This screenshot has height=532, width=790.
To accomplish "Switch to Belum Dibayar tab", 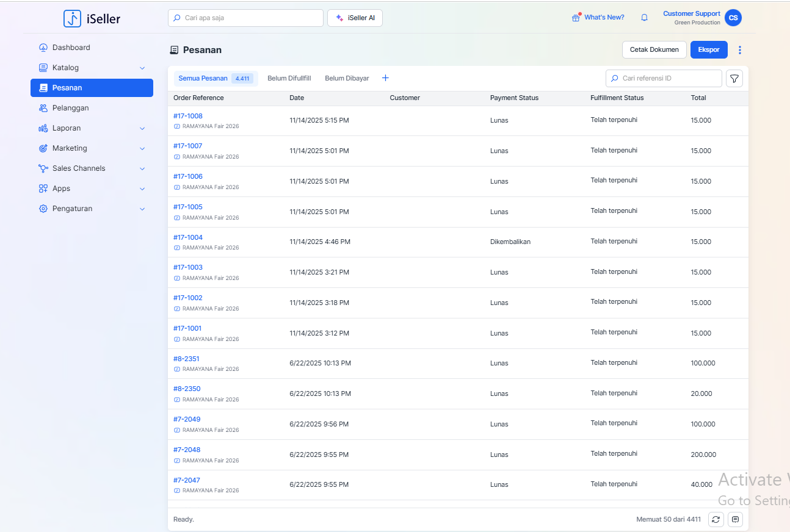I will (347, 78).
